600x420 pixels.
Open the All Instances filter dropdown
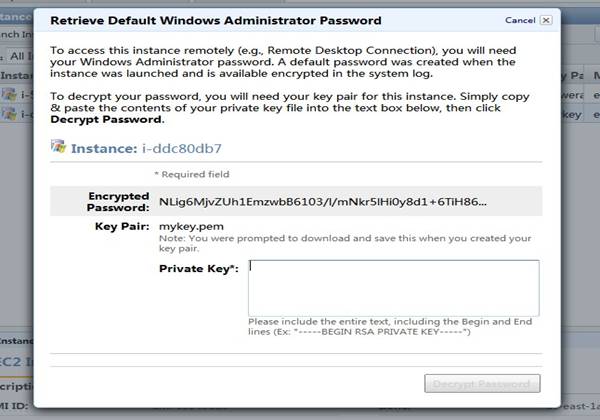click(22, 56)
